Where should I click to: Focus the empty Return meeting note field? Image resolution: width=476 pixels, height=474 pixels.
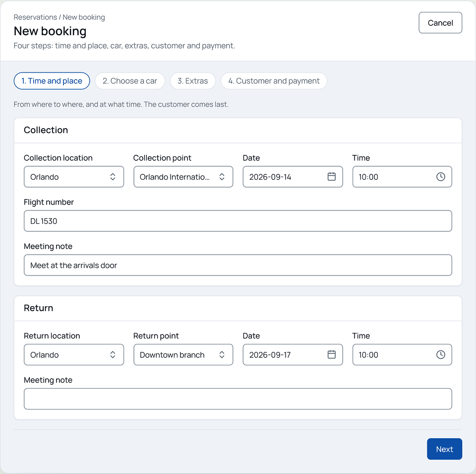pos(238,399)
